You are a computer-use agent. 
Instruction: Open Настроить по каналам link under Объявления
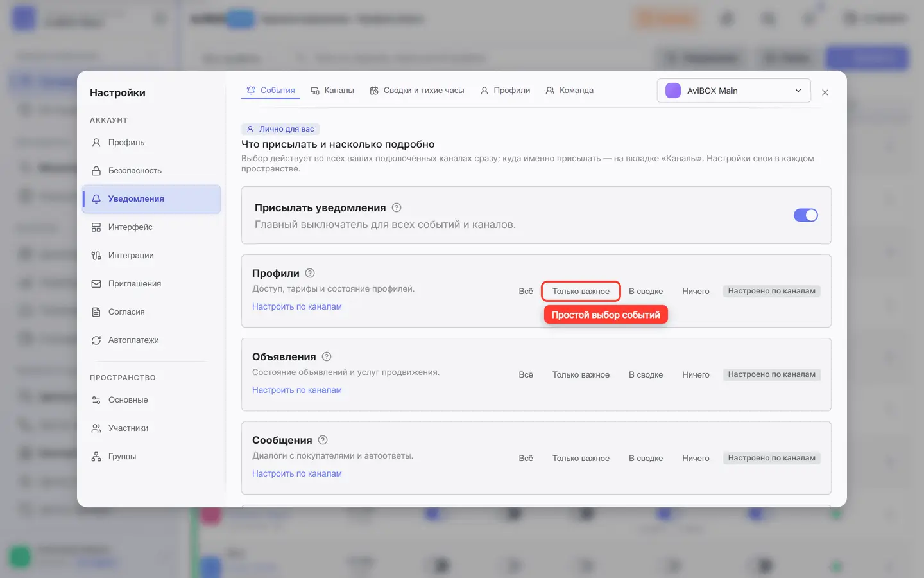(x=297, y=390)
